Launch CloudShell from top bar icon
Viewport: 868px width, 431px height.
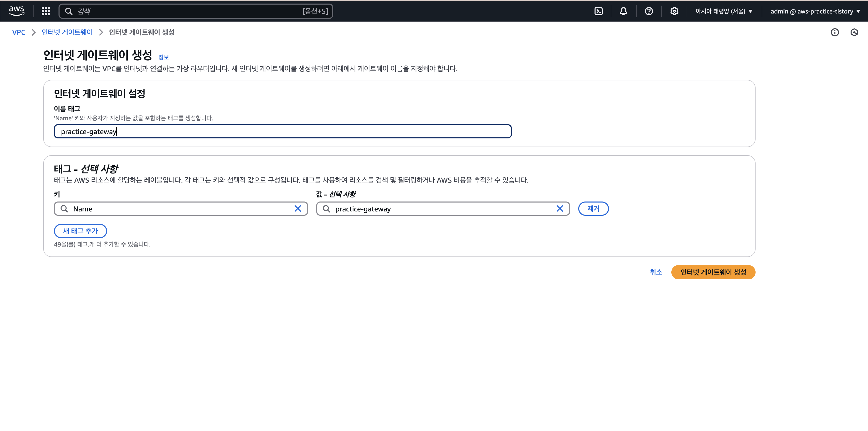pos(598,11)
